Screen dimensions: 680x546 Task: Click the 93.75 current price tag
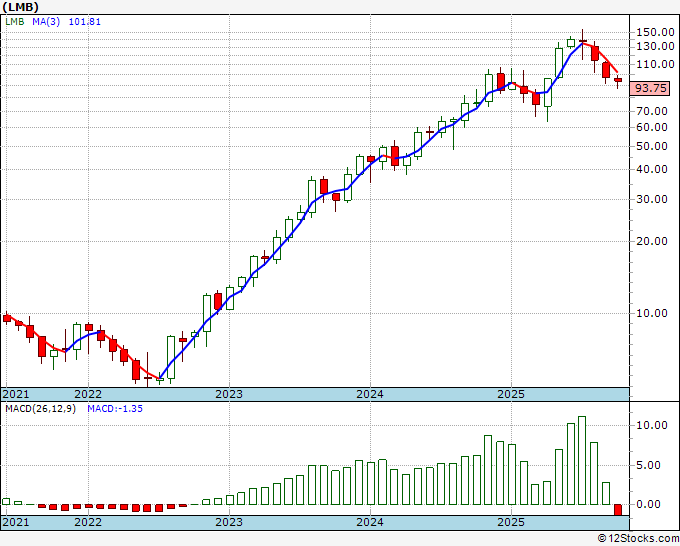click(x=650, y=88)
